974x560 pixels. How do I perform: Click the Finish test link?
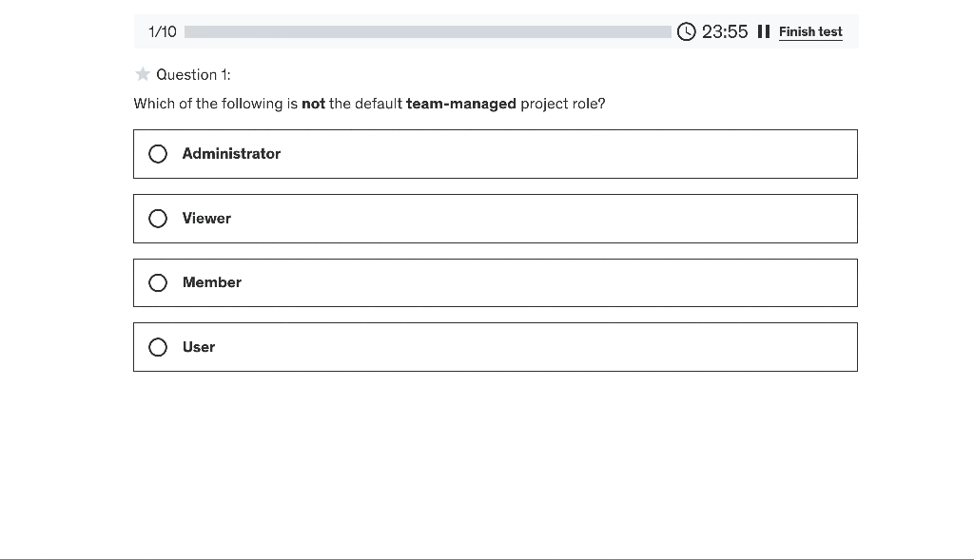tap(810, 31)
